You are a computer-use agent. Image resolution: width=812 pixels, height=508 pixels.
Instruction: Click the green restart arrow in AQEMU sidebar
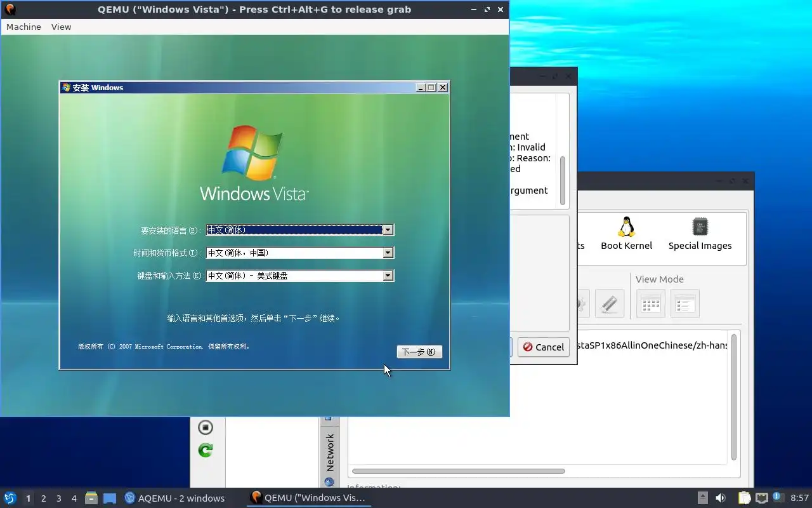click(x=205, y=450)
